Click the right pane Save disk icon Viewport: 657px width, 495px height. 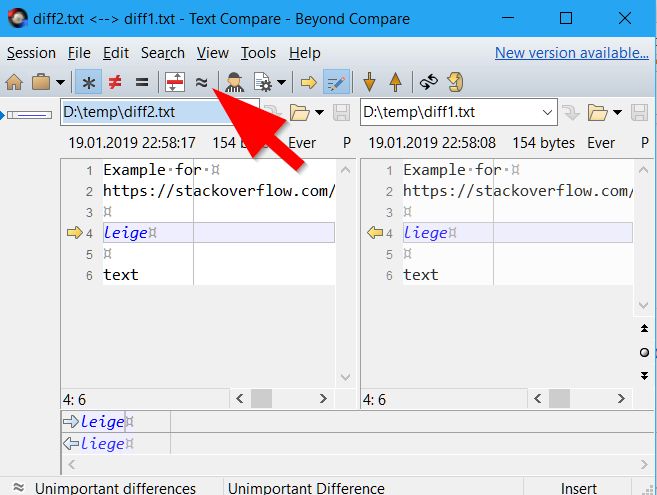point(639,112)
